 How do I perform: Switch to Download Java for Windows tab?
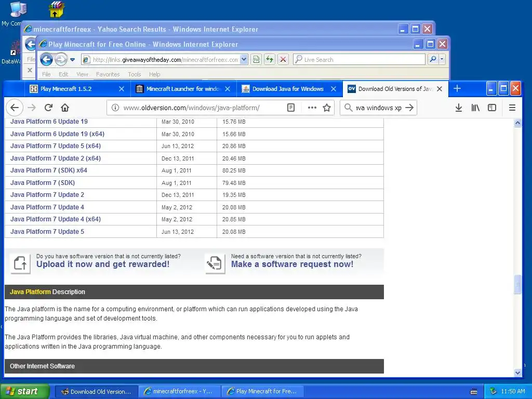click(x=289, y=89)
